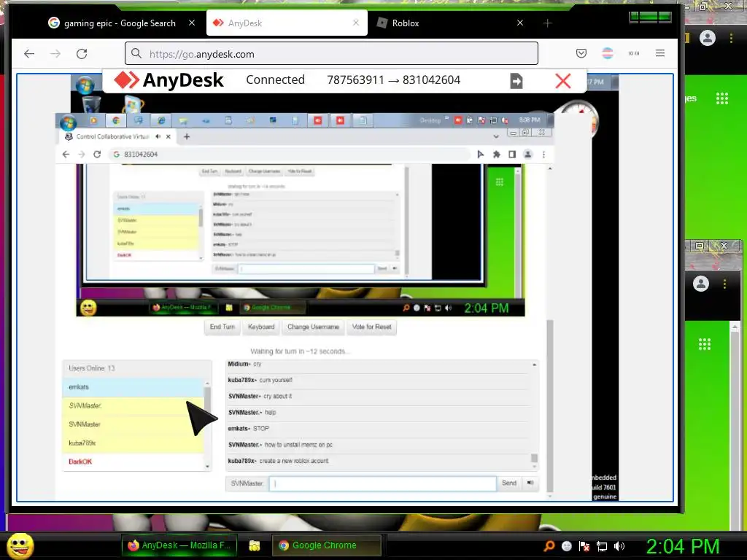747x560 pixels.
Task: Click the 2:04 PM clock on the outer taskbar
Action: coord(682,546)
